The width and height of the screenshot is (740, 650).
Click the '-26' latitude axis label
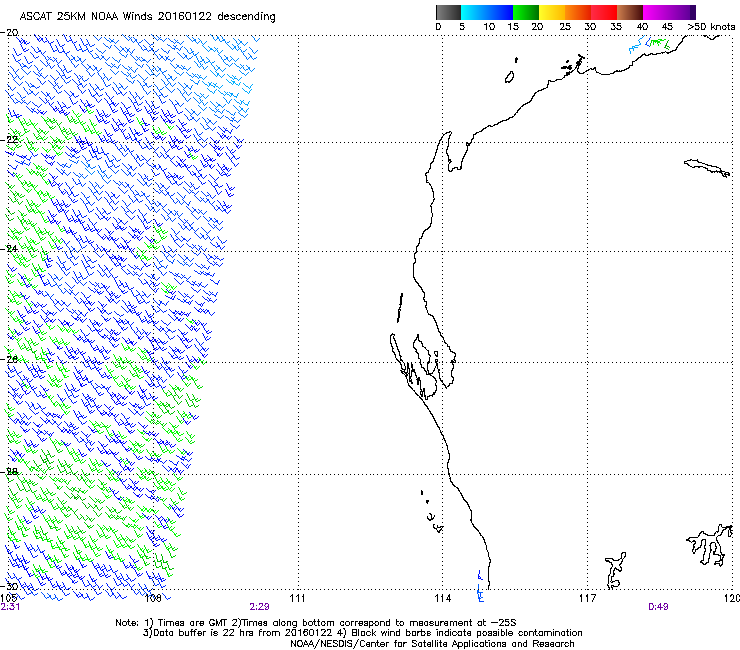pos(9,359)
